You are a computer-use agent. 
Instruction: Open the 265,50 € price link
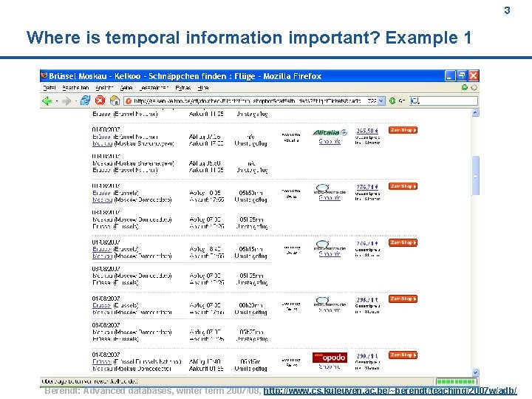367,131
